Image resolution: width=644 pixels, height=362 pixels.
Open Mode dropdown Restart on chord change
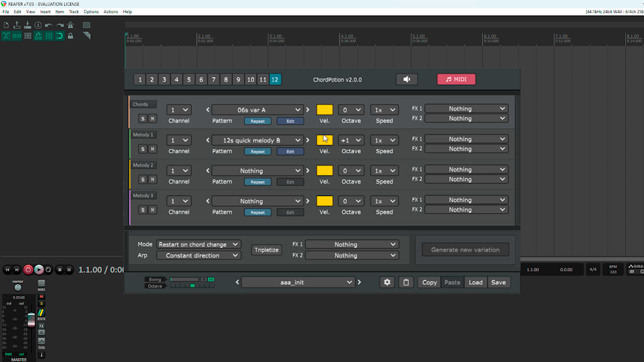[198, 244]
